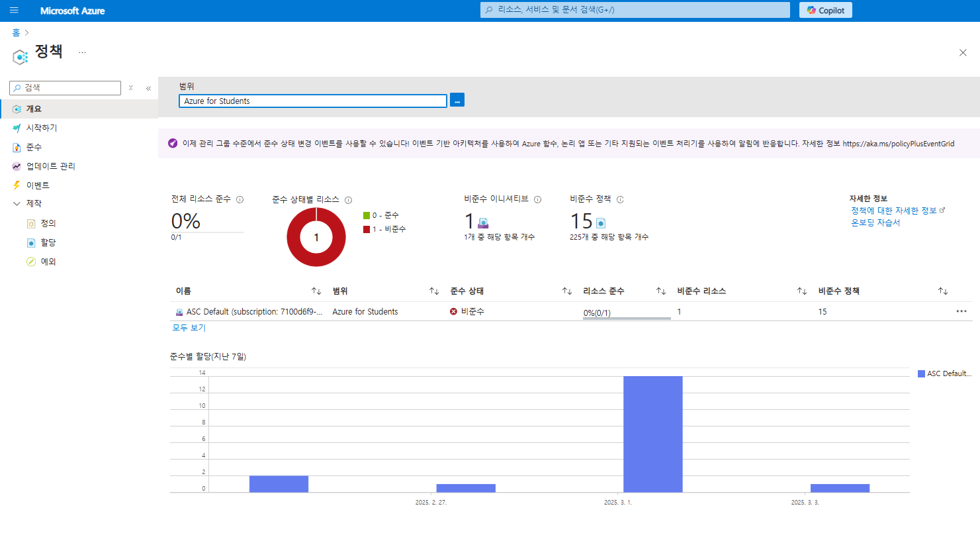Viewport: 980px width, 543px height.
Task: Click info icon next to 준수 상태별 리소스
Action: 348,200
